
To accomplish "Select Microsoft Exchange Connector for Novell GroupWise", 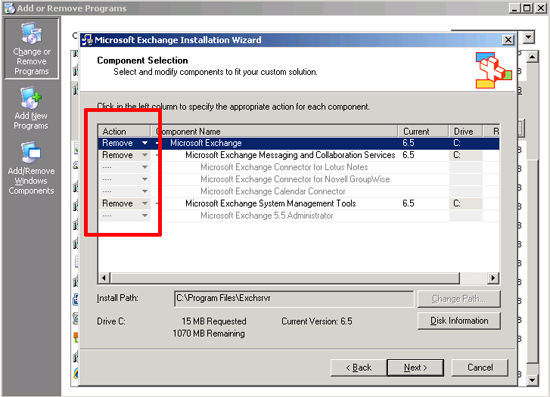I will (295, 179).
